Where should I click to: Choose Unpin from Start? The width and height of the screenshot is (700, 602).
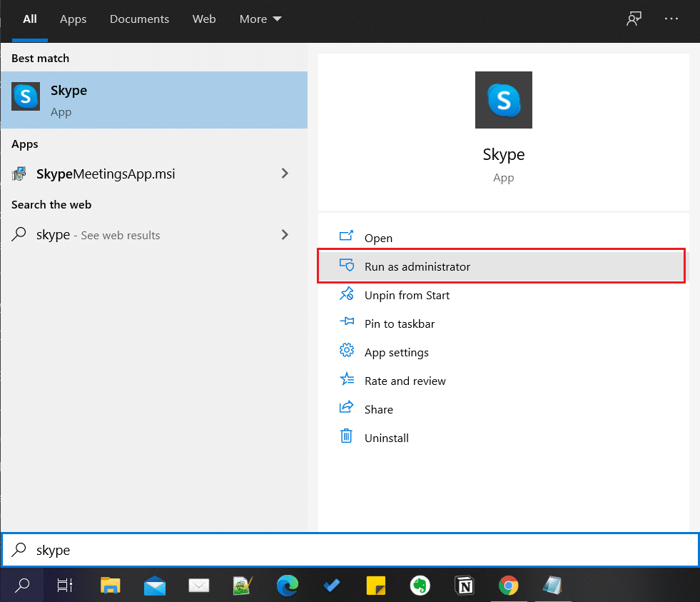[x=407, y=295]
